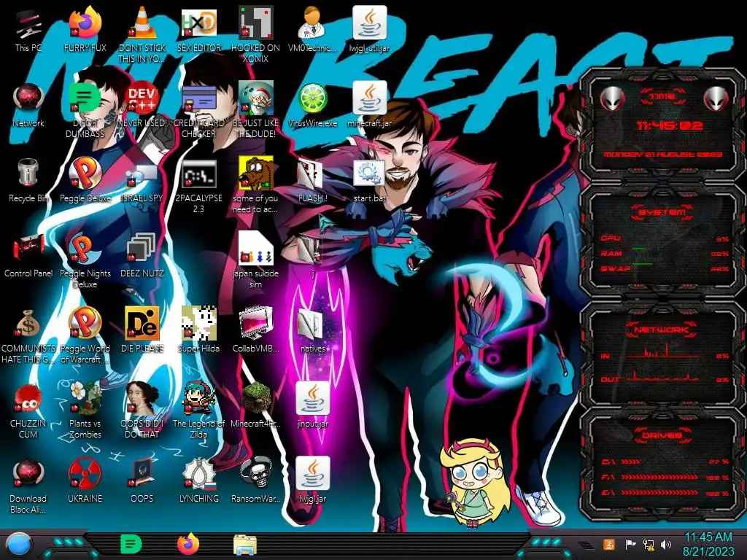Open the FLASH! folder icon
Image resolution: width=747 pixels, height=560 pixels.
point(311,174)
